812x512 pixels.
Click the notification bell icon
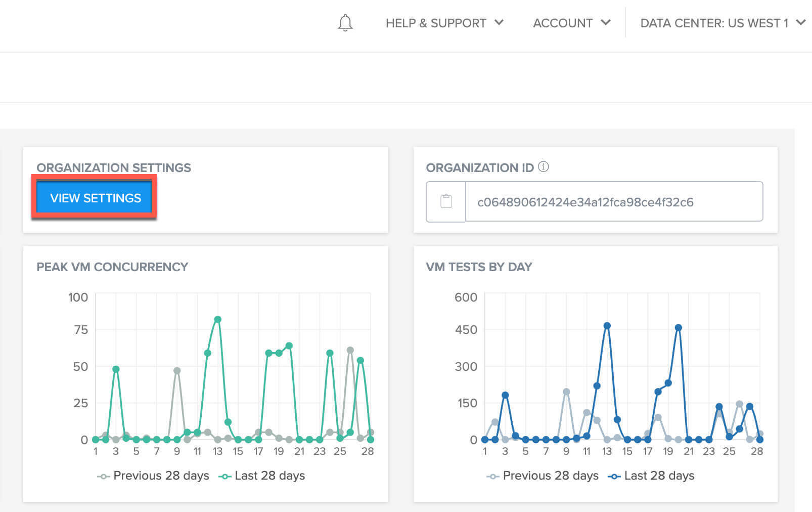tap(345, 23)
